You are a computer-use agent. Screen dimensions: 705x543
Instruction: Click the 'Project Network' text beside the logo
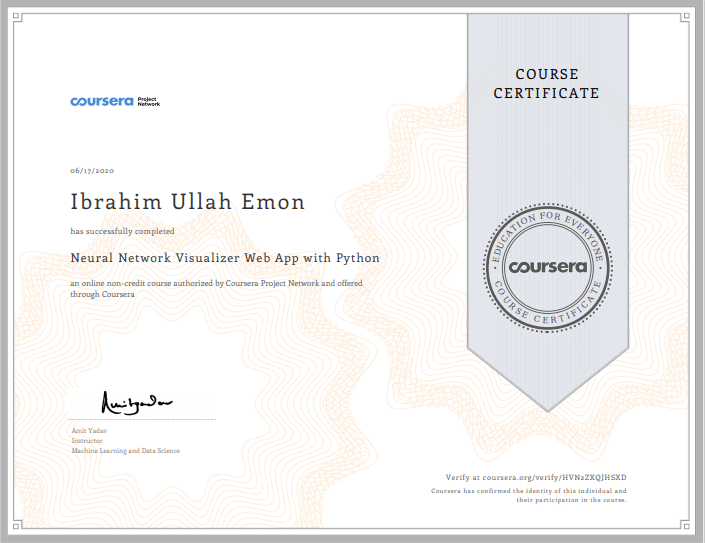[148, 101]
